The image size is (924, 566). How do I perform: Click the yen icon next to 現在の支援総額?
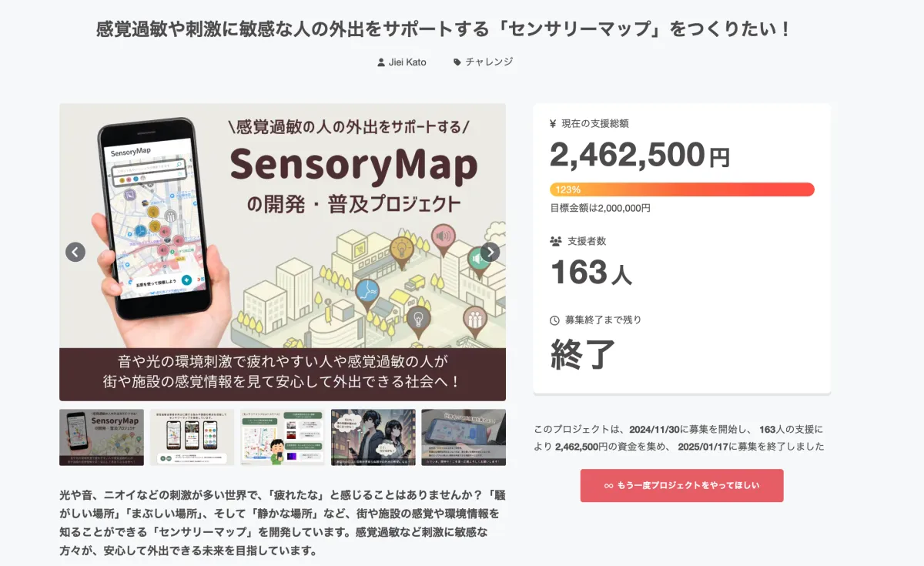point(554,123)
